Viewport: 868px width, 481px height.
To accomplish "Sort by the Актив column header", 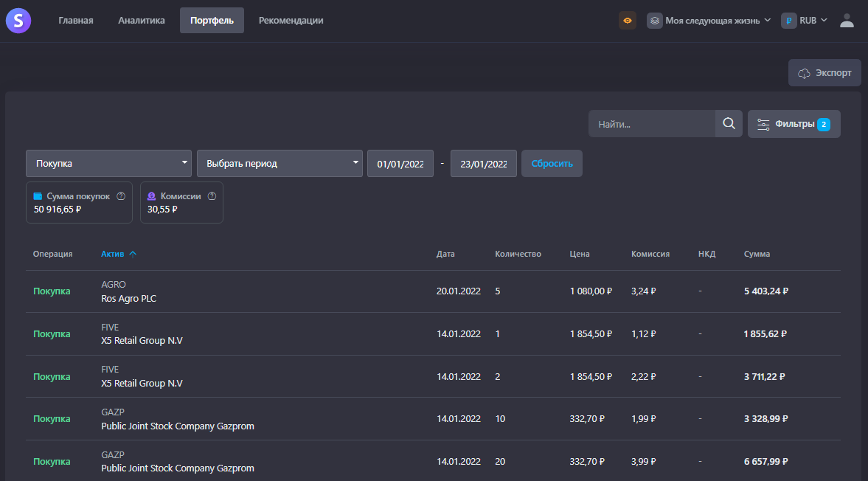I will click(112, 254).
